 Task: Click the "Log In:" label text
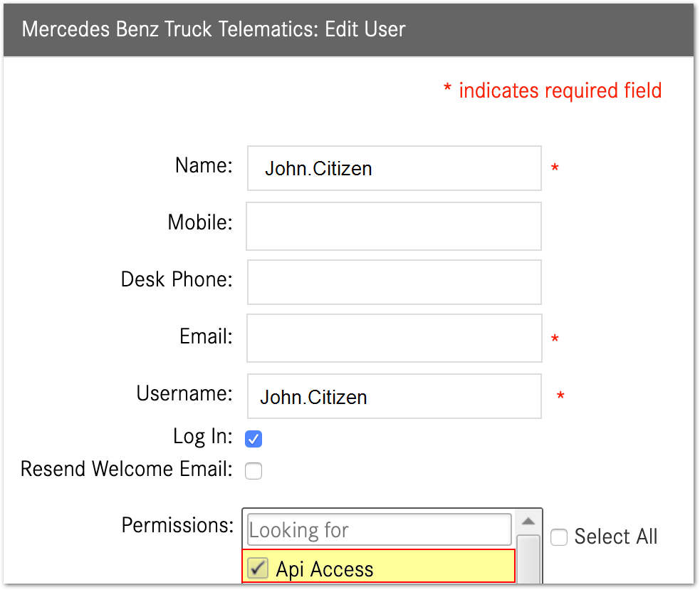(203, 436)
